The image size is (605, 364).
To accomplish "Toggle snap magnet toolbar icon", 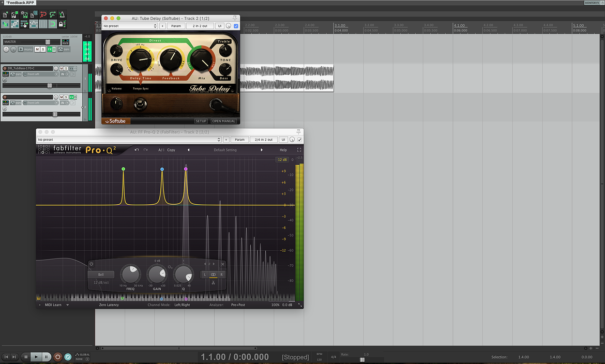I will point(52,24).
